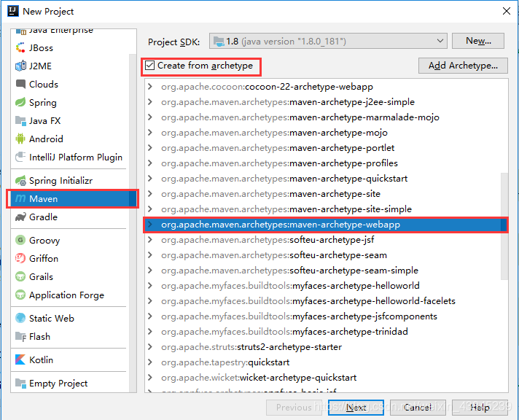The height and width of the screenshot is (420, 519).
Task: Expand maven-archetype-marmalade-mojo node
Action: pos(150,117)
